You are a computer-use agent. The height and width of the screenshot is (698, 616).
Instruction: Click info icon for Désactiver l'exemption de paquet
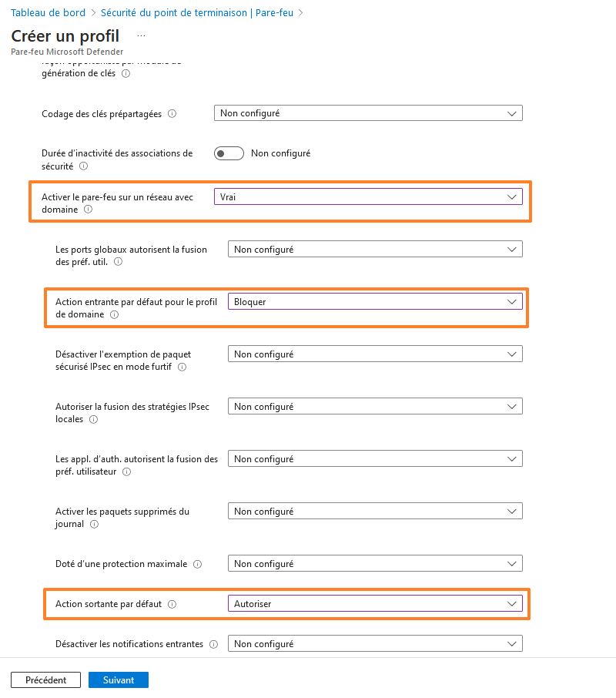(181, 367)
